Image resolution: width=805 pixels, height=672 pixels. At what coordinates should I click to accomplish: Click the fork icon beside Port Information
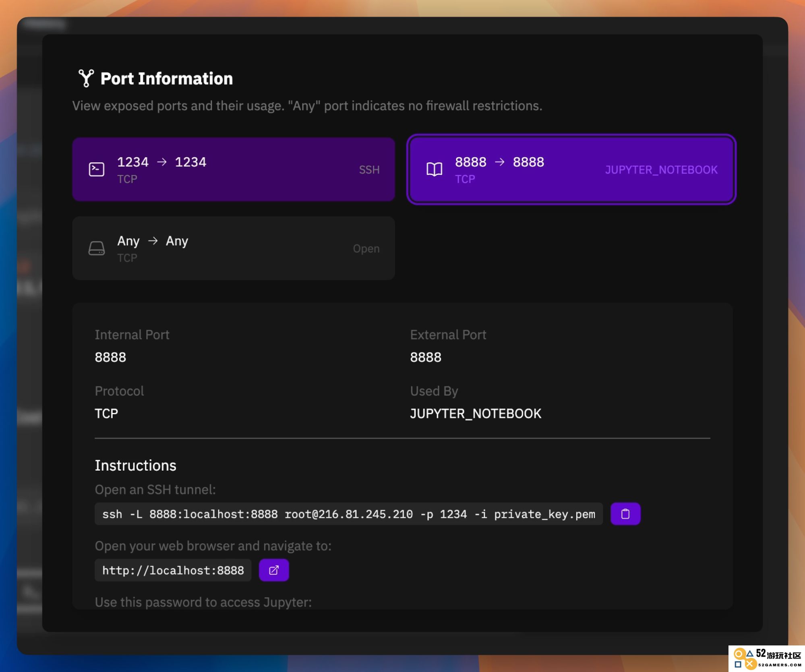tap(86, 78)
